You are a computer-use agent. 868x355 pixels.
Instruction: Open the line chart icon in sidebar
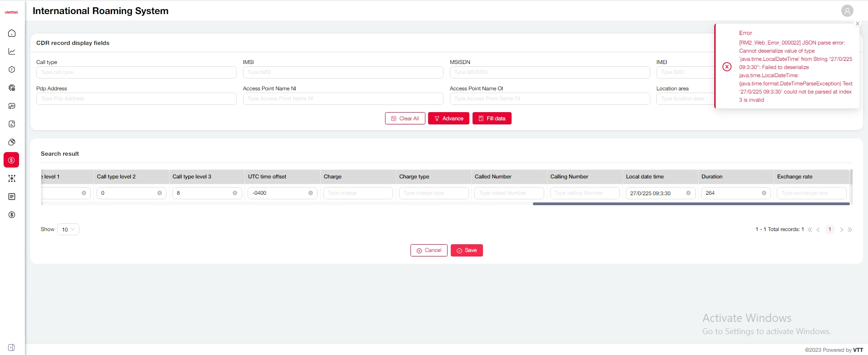[x=12, y=51]
